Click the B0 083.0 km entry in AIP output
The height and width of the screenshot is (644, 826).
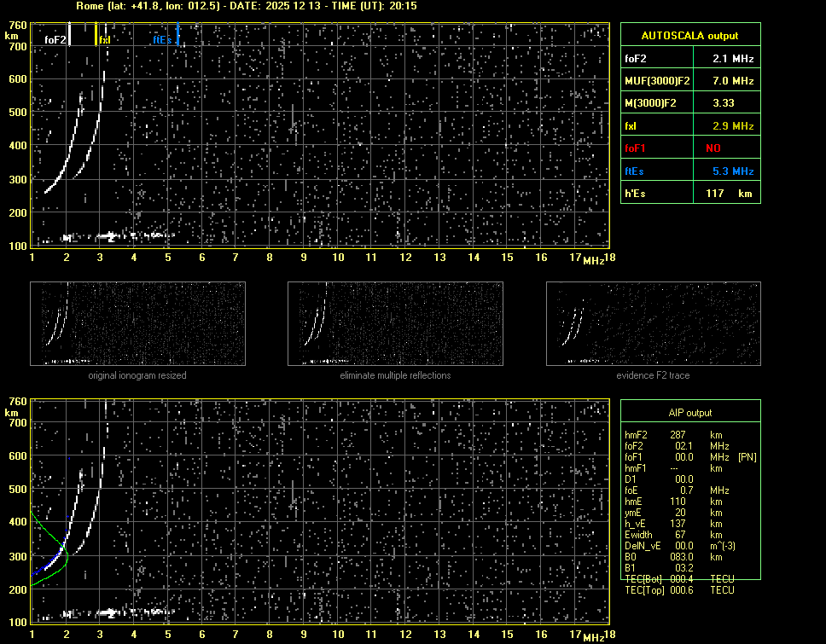click(680, 557)
